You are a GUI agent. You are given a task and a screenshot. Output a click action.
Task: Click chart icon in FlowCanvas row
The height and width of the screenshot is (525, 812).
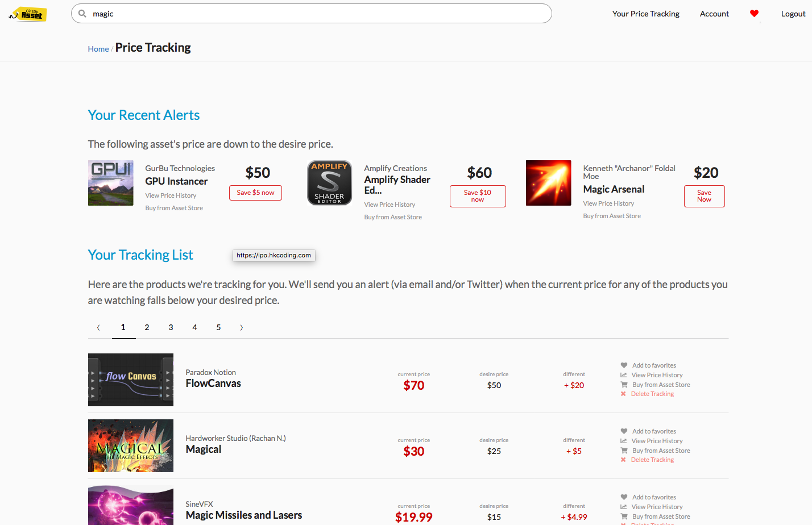pos(624,375)
